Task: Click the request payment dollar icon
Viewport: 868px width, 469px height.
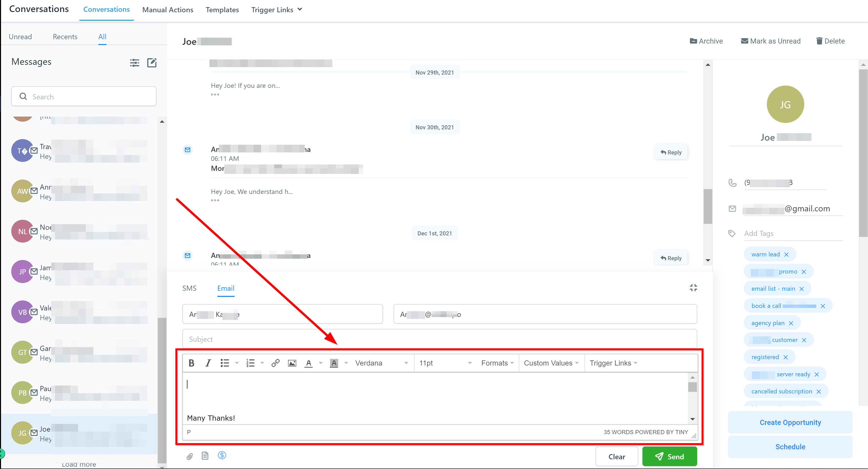Action: [222, 455]
